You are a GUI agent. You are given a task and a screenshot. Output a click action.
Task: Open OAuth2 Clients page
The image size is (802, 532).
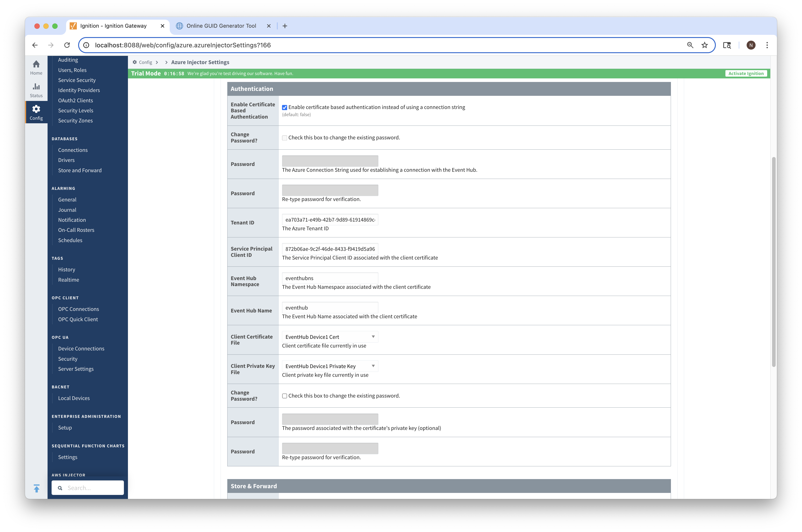(x=75, y=101)
